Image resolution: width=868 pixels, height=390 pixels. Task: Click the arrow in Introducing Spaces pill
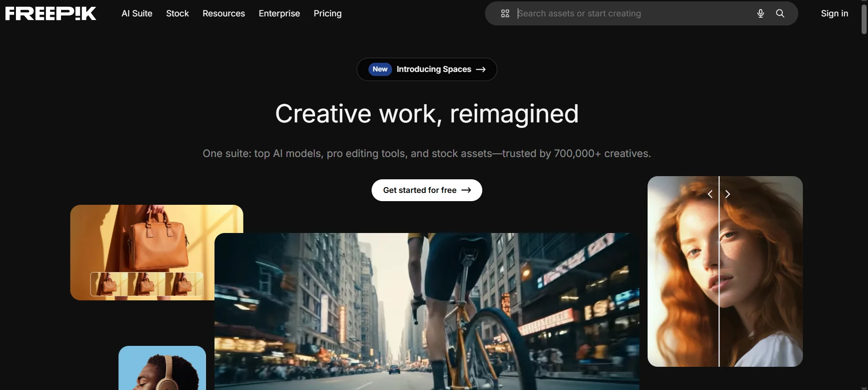[481, 70]
